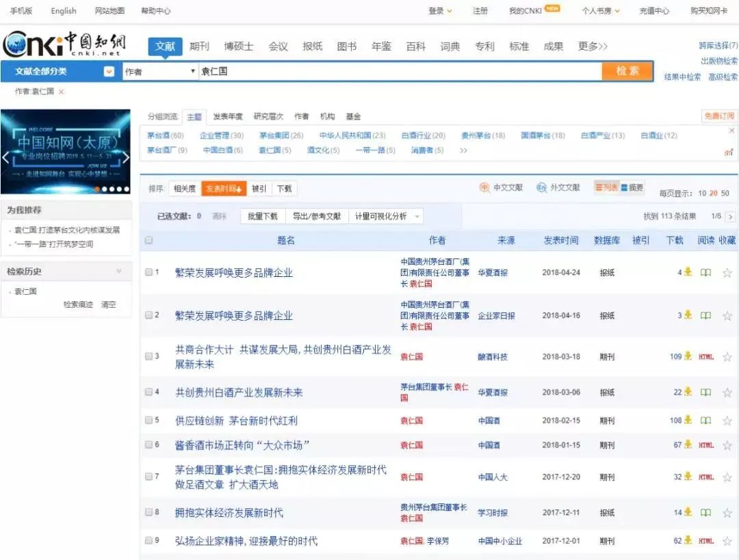Filter by 中文文献
Screen dimensions: 739x560
coord(501,187)
